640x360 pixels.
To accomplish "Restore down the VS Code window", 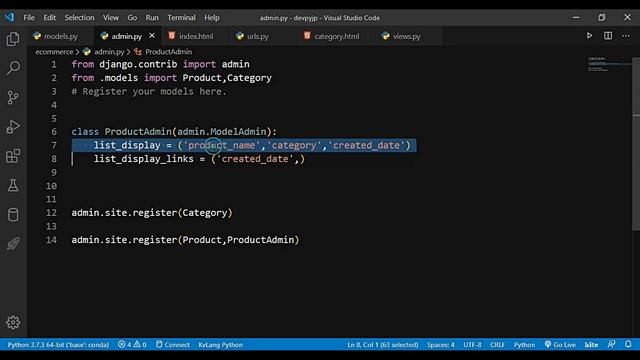I will coord(602,18).
